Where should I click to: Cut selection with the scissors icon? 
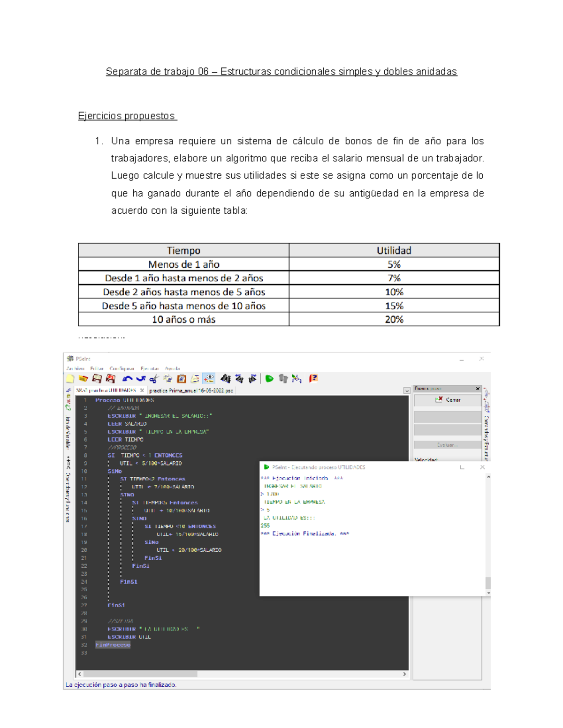[154, 379]
